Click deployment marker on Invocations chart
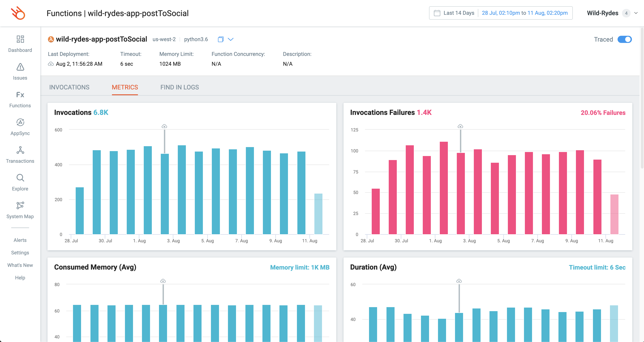The height and width of the screenshot is (342, 644). (164, 126)
